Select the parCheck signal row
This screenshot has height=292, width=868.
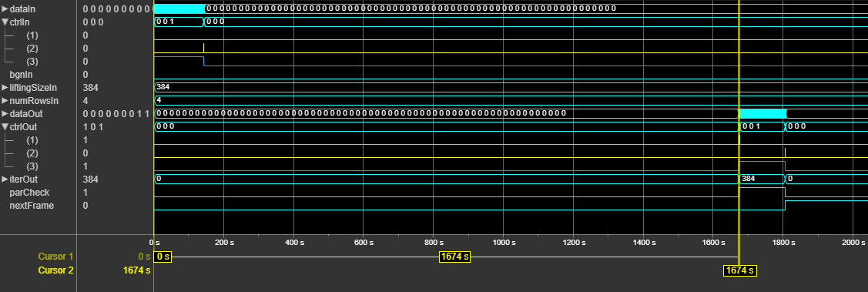(x=29, y=193)
